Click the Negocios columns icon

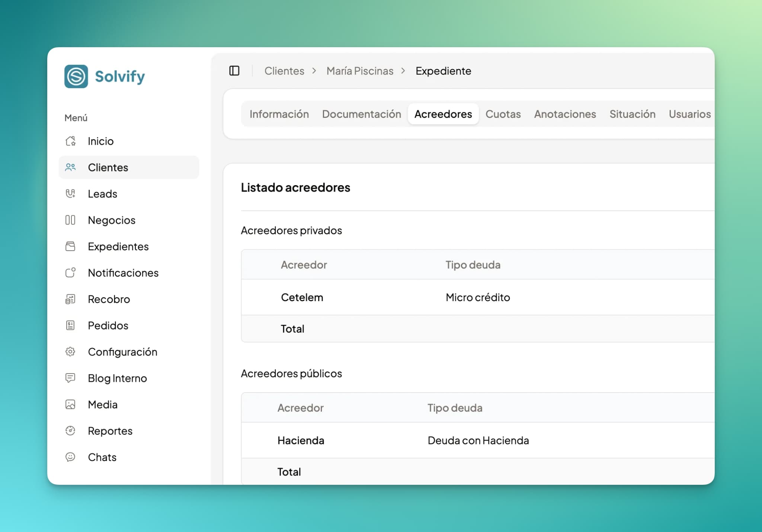point(70,220)
